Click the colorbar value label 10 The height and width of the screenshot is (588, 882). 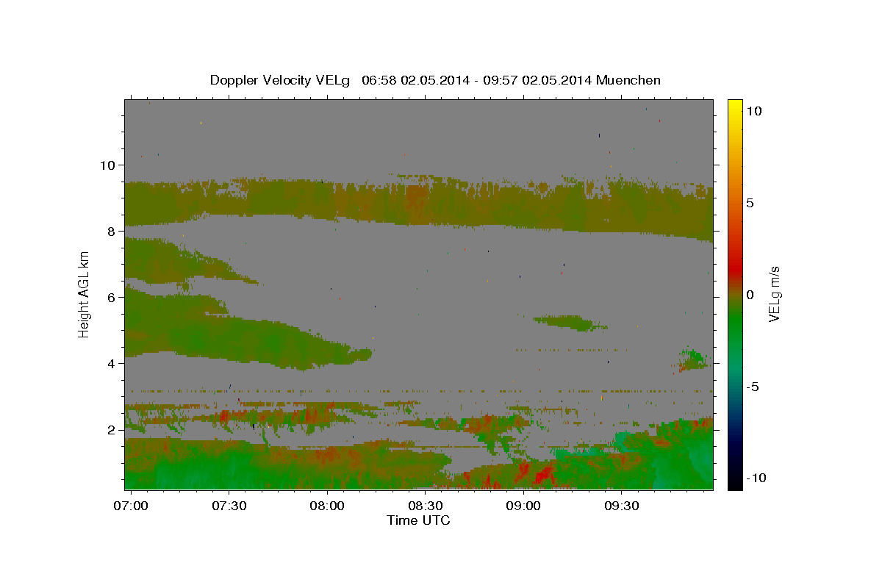[x=754, y=111]
